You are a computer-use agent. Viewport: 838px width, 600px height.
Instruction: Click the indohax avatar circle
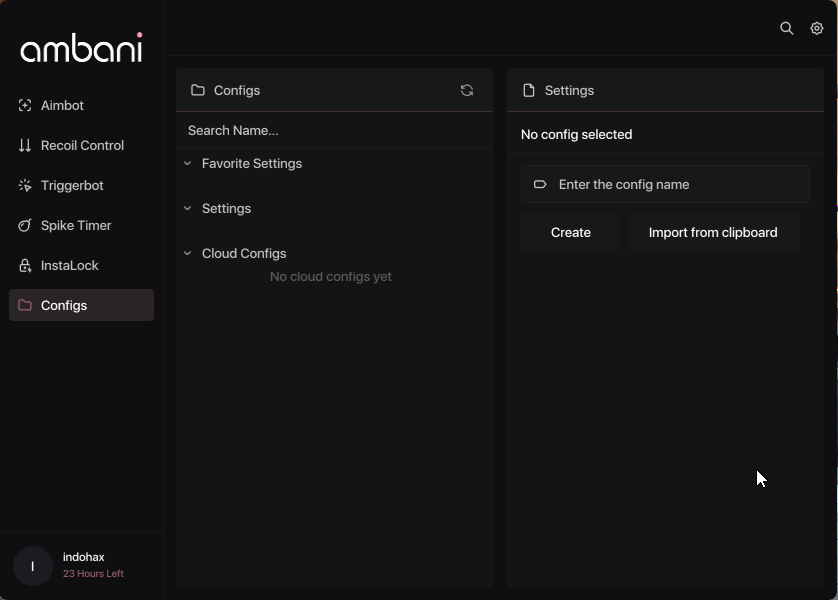(x=33, y=566)
